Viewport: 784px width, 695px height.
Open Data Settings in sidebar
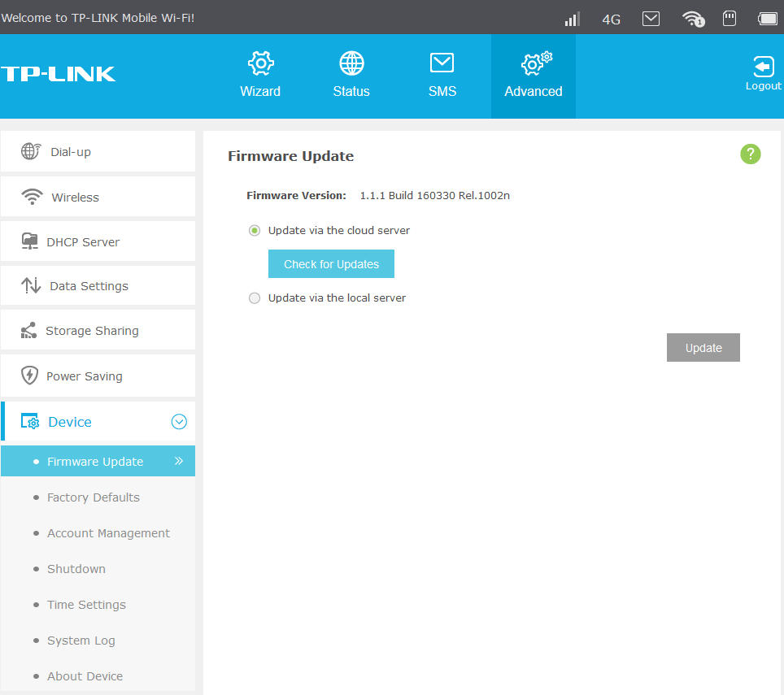coord(98,285)
